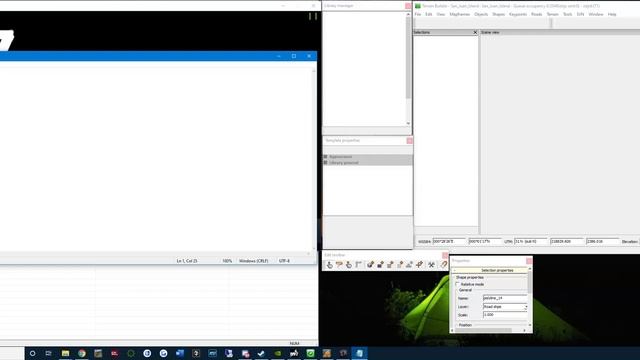The height and width of the screenshot is (360, 640).
Task: Click first WGS84 coordinate field
Action: [x=449, y=242]
